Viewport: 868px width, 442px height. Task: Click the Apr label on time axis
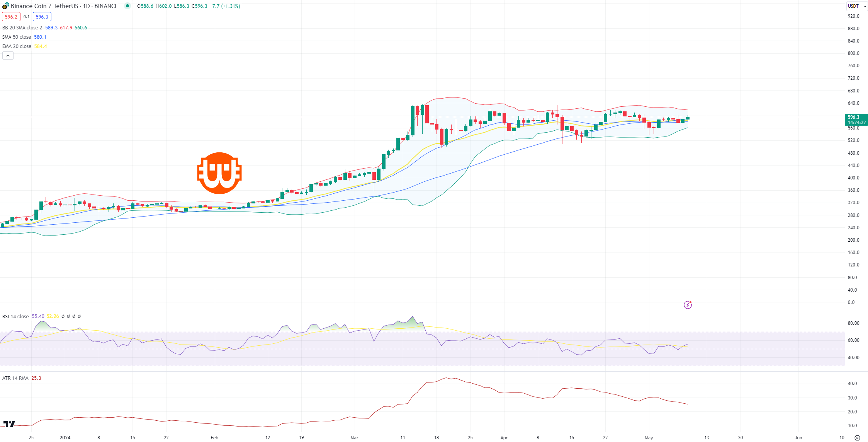[x=504, y=438]
